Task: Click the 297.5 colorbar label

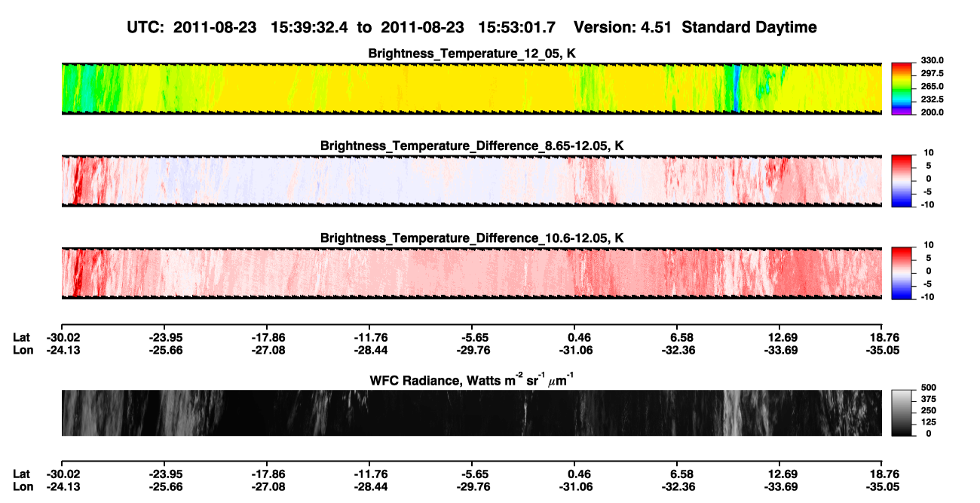Action: point(931,74)
